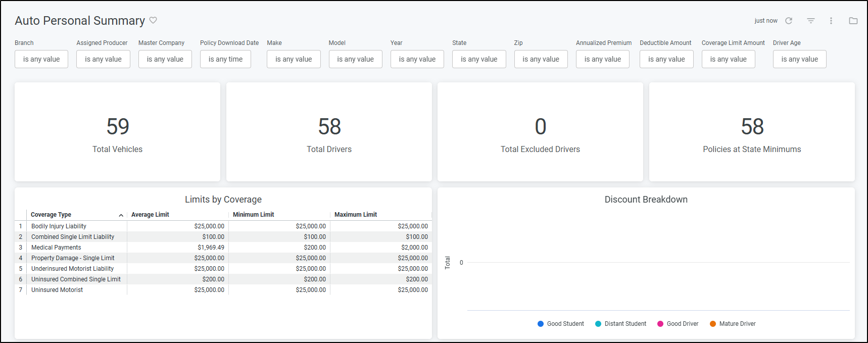The height and width of the screenshot is (343, 868).
Task: Open the Make filter value
Action: pyautogui.click(x=294, y=59)
